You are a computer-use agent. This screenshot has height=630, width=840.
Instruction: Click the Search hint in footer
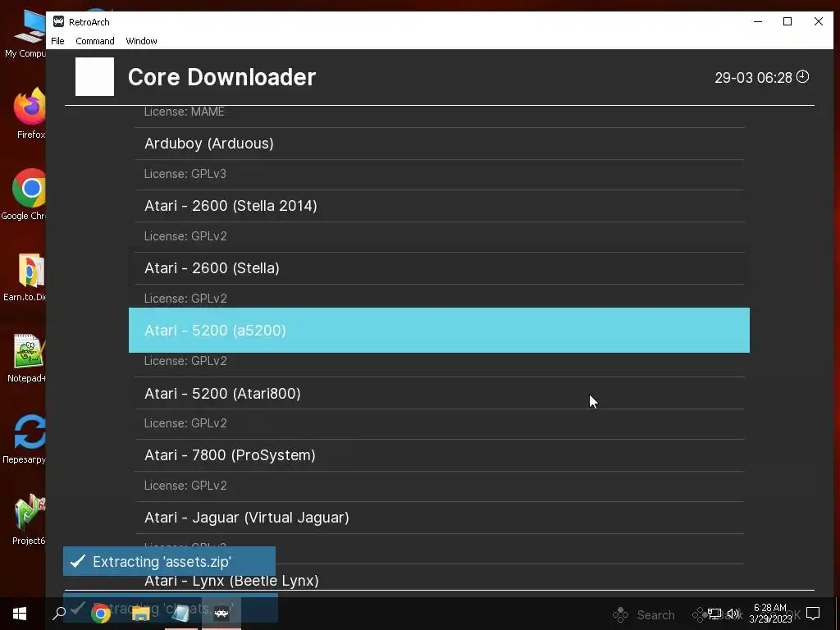(x=644, y=614)
